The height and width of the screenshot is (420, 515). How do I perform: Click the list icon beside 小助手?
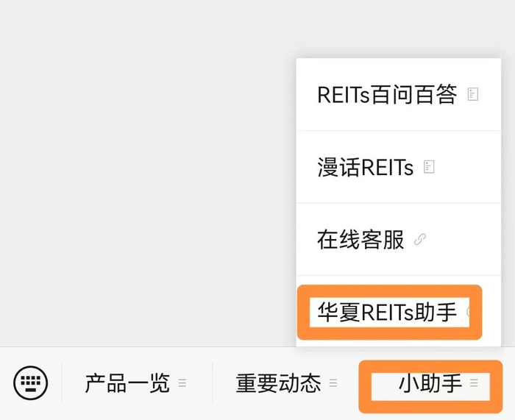(475, 383)
